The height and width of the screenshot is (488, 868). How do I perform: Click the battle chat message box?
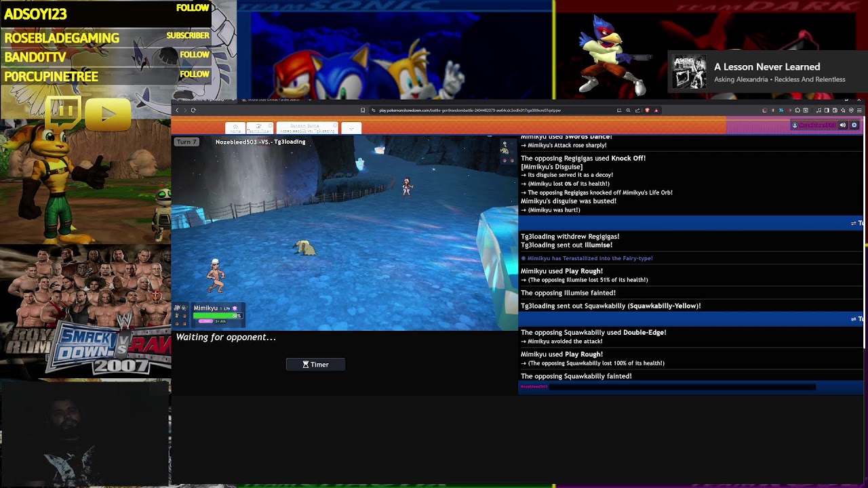(x=681, y=387)
